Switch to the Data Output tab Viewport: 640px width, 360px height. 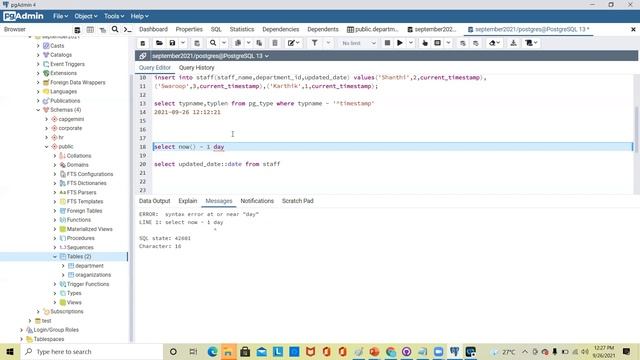point(154,201)
